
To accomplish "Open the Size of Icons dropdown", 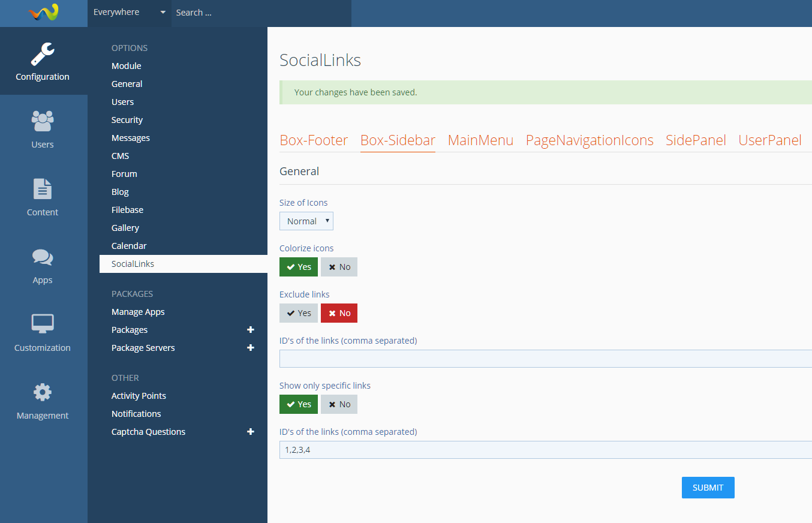I will [306, 221].
